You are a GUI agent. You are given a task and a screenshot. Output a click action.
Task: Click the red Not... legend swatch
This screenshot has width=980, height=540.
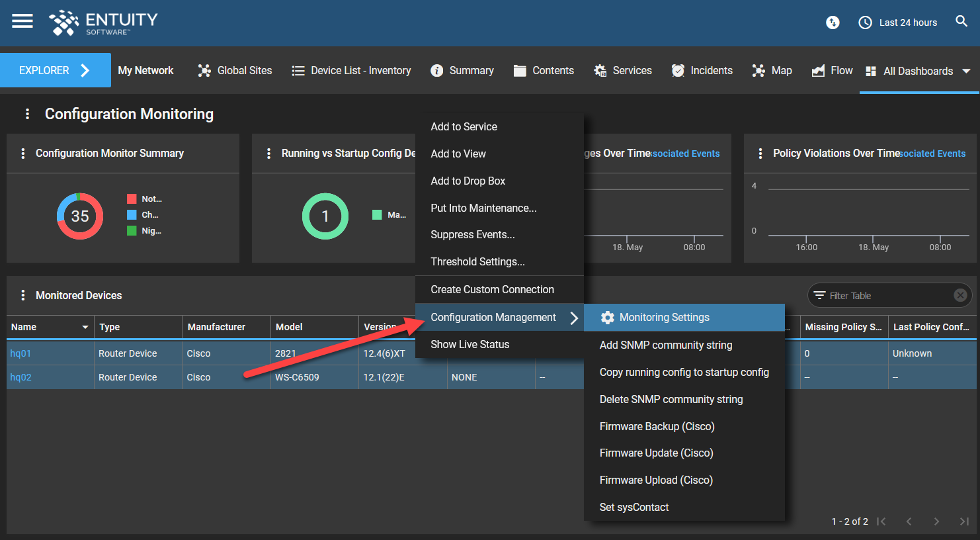(x=132, y=199)
